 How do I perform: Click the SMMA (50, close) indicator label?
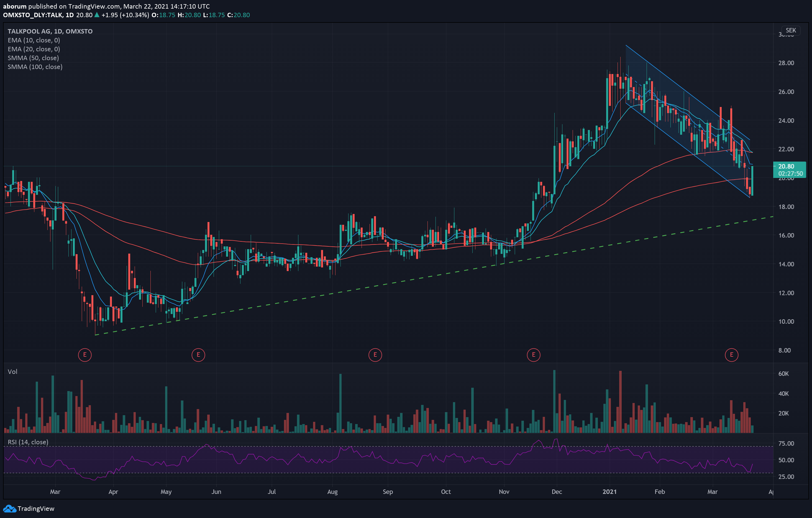coord(33,58)
